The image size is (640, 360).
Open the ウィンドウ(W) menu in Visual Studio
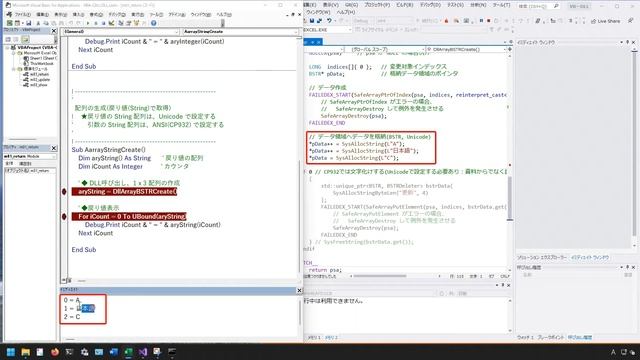[318, 12]
